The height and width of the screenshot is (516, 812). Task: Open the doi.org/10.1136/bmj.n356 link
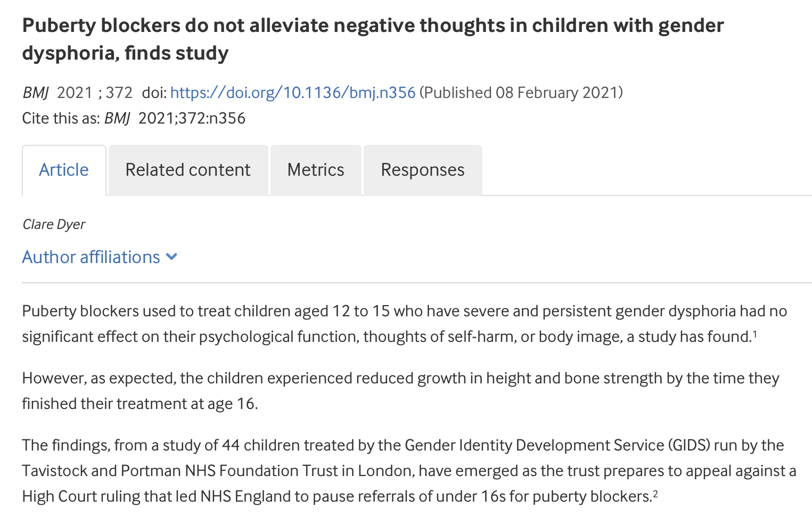click(293, 93)
